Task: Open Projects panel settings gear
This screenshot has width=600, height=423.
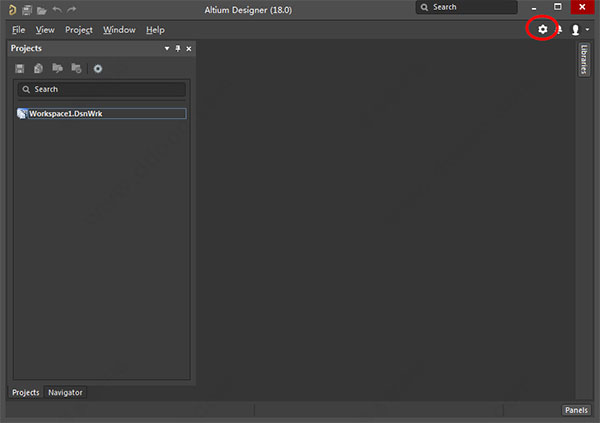Action: pos(98,69)
